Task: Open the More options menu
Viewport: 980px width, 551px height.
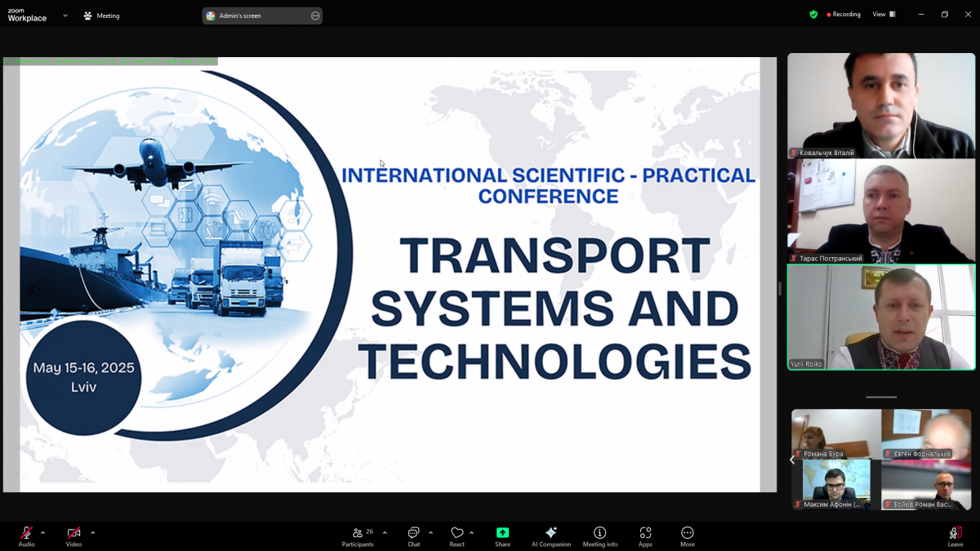Action: click(x=688, y=536)
